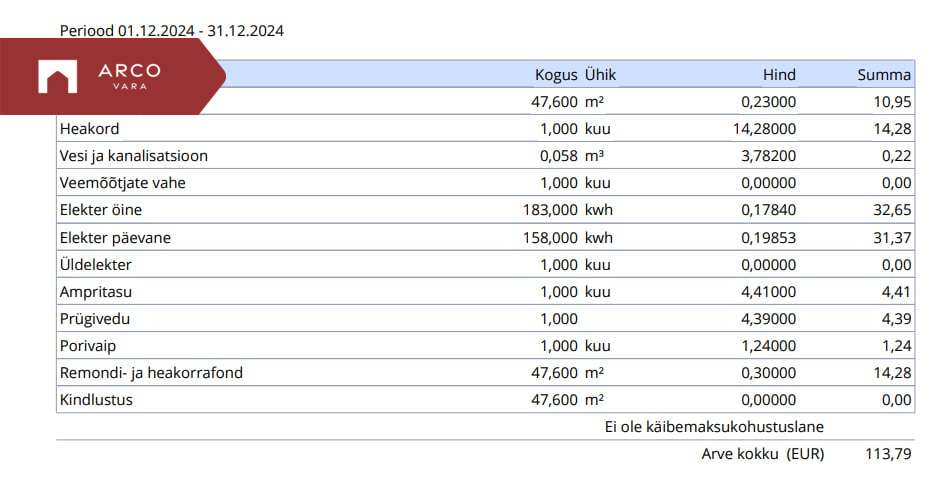Screen dimensions: 943x486
Task: Select the Arve kokku total 113,79
Action: pos(888,454)
